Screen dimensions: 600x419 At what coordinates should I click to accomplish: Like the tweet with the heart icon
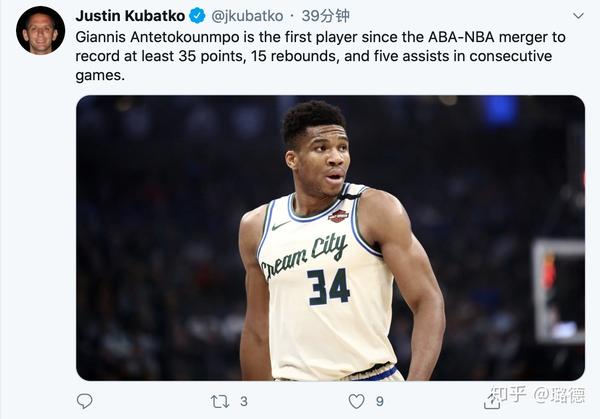(356, 401)
